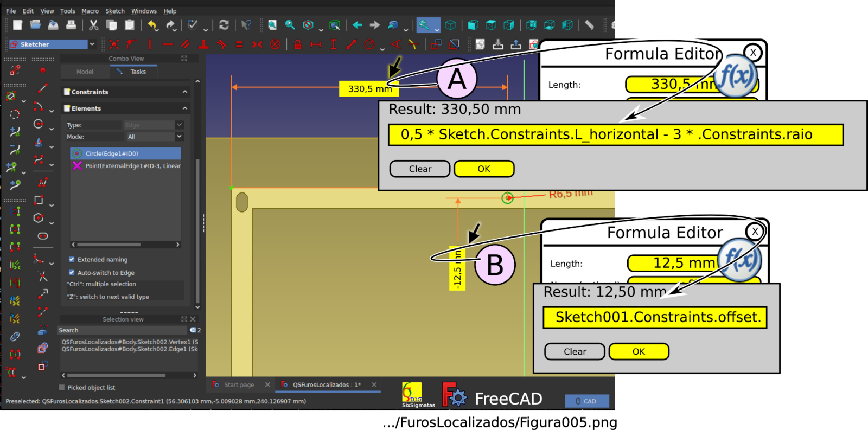This screenshot has height=430, width=868.
Task: Open the element Type combo box
Action: click(x=154, y=125)
